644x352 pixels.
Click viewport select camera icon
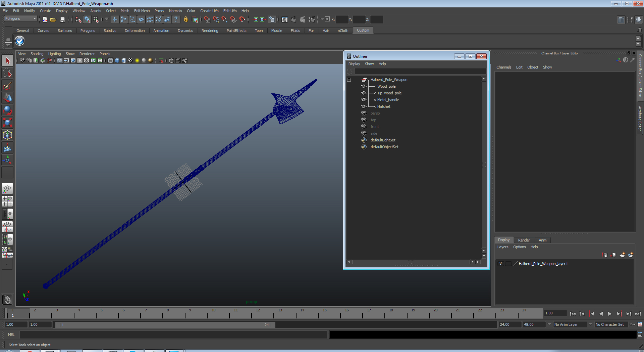22,60
